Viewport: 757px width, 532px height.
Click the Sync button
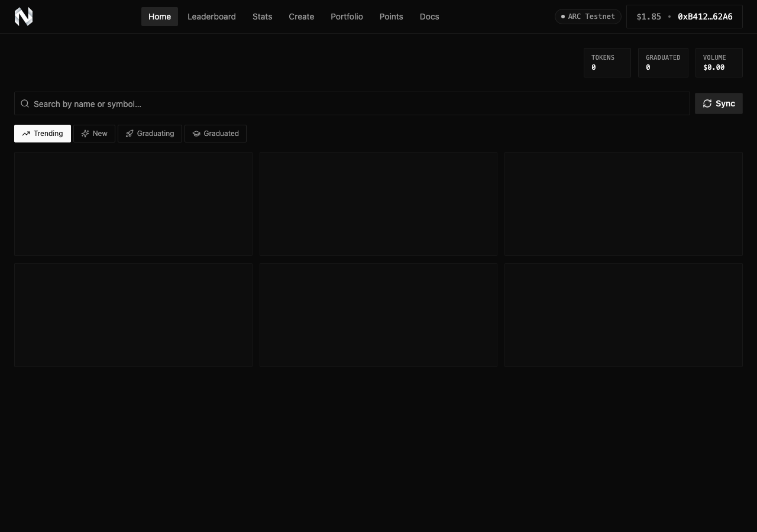(x=719, y=103)
